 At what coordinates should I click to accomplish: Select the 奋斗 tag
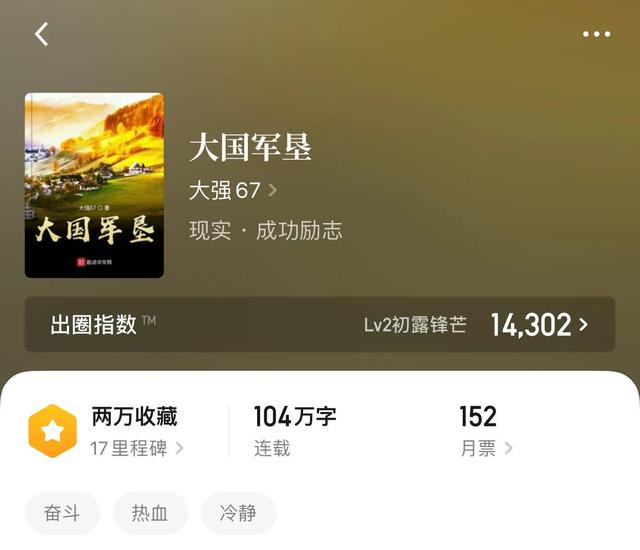tap(62, 513)
